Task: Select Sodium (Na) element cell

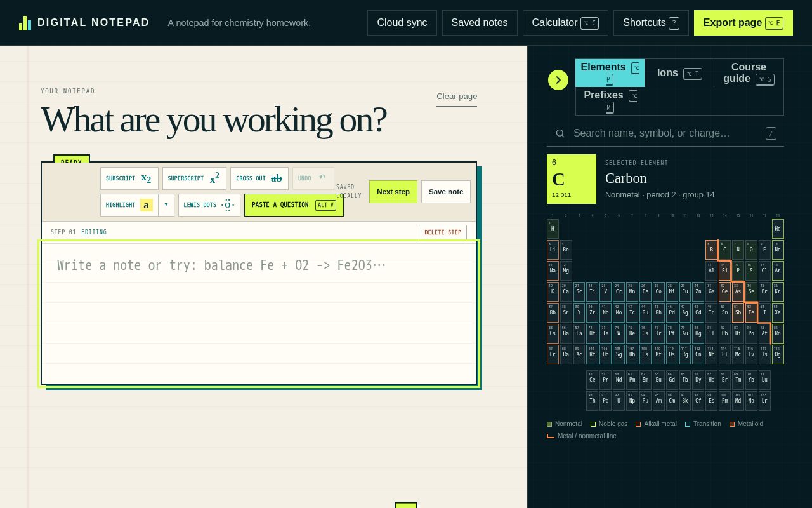Action: point(553,271)
